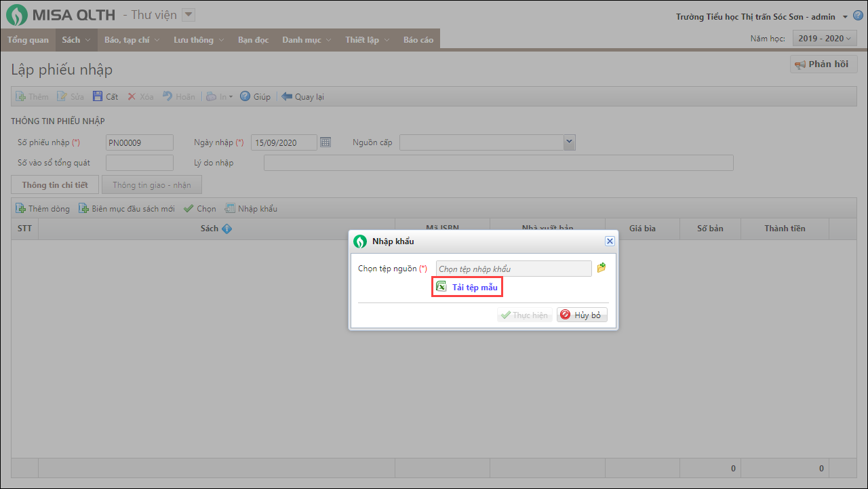The width and height of the screenshot is (868, 489).
Task: Close the Nhập khẩu dialog with X
Action: pyautogui.click(x=610, y=241)
